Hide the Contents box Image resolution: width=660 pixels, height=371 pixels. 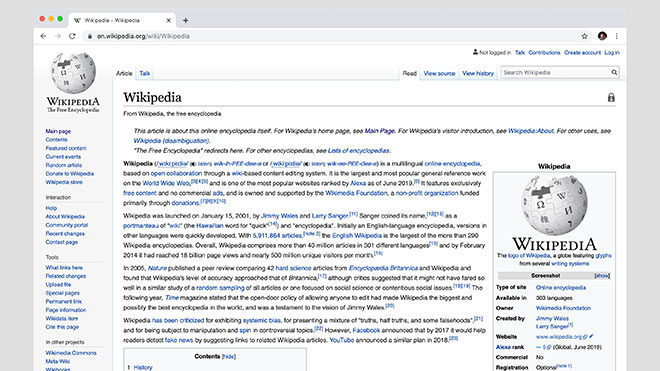[x=229, y=357]
